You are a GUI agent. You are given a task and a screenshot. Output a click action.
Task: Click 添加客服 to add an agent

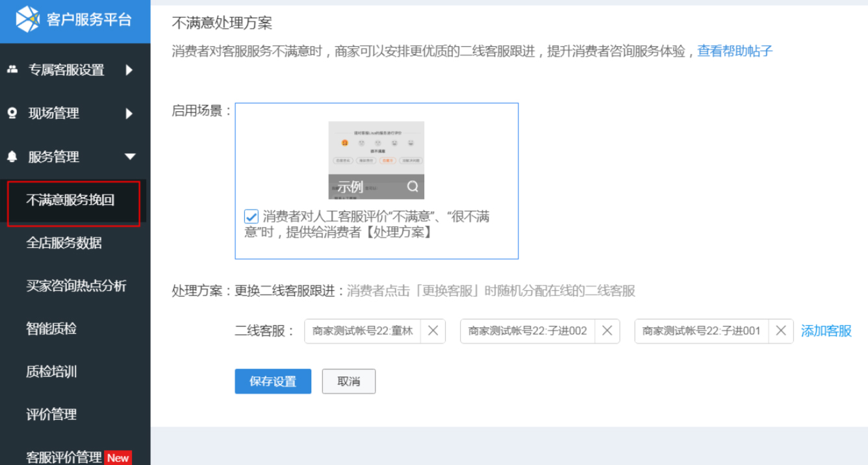coord(826,331)
